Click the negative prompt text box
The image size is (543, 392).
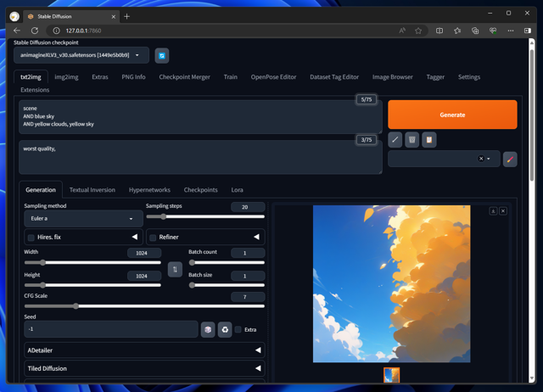point(200,157)
